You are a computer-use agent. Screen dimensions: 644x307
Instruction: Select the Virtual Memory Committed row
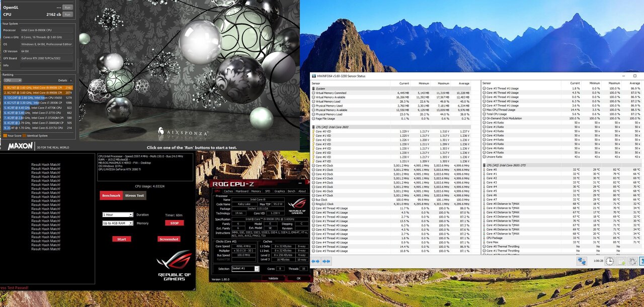tap(391, 93)
